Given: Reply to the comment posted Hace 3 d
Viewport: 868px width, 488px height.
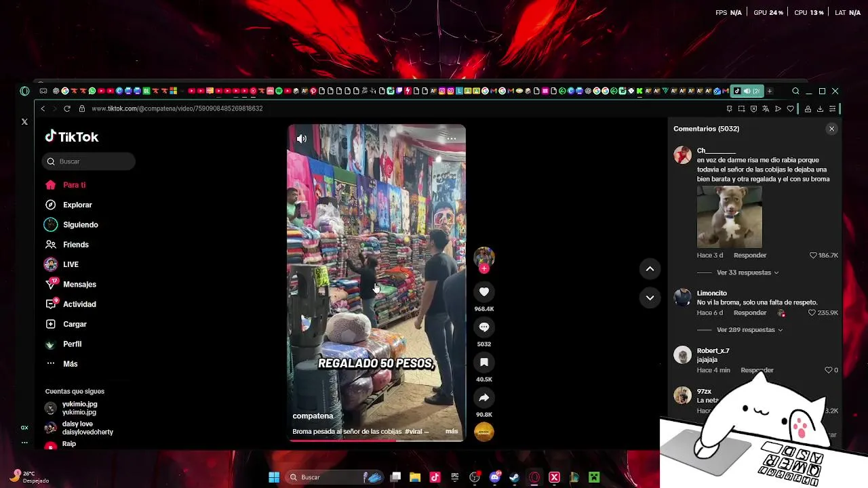Looking at the screenshot, I should [x=750, y=256].
